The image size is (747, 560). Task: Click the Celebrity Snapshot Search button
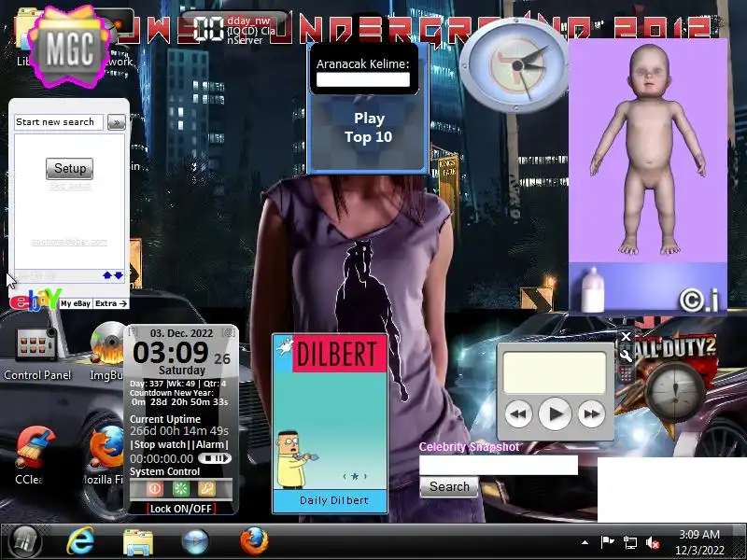point(449,486)
